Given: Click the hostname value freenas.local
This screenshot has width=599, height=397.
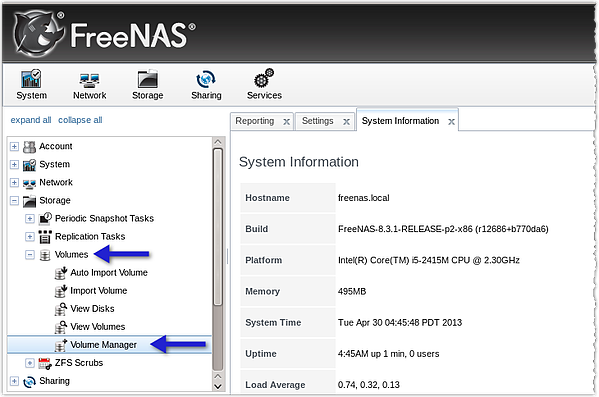Looking at the screenshot, I should (364, 198).
